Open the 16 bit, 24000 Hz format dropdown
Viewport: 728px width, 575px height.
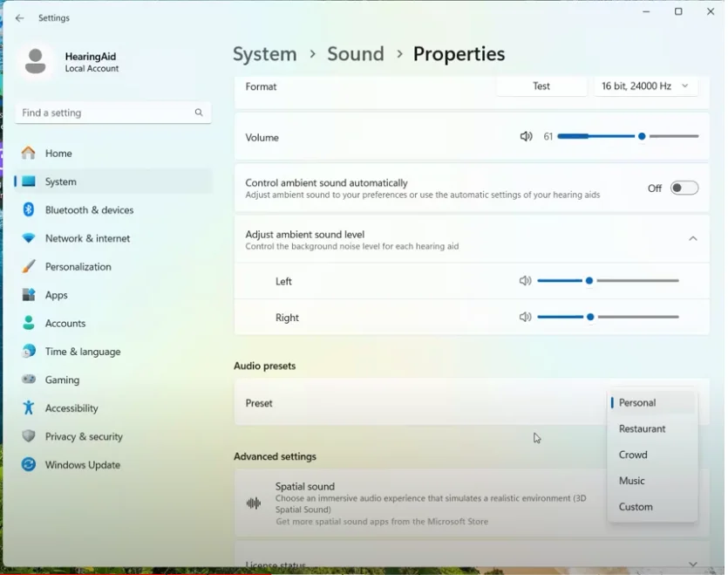click(x=646, y=86)
